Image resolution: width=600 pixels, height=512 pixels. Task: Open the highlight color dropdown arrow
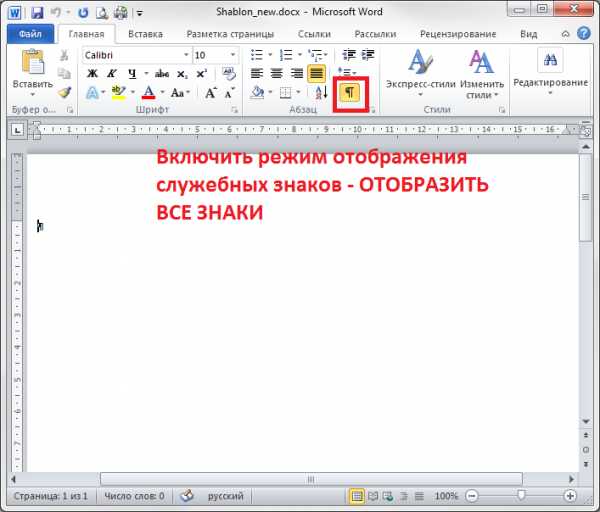[132, 93]
